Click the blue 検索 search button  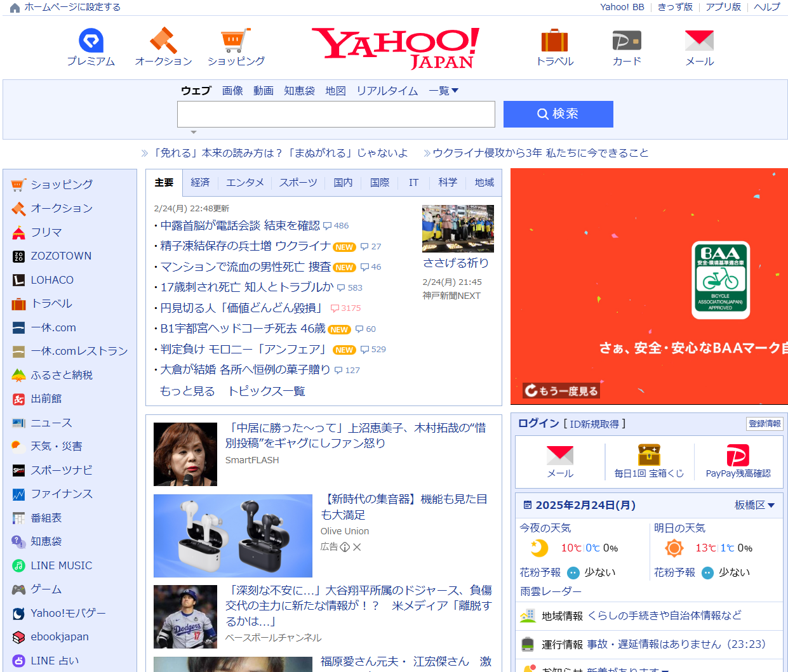click(x=558, y=114)
